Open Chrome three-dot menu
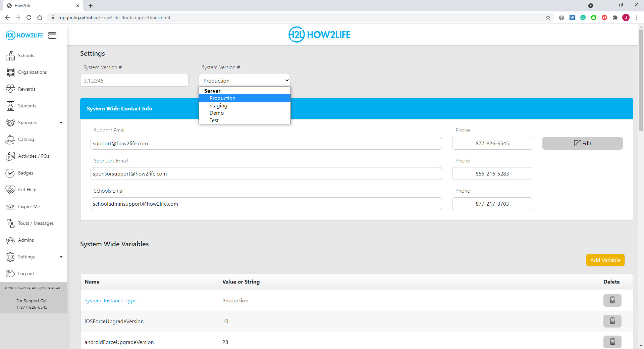The width and height of the screenshot is (644, 349). pyautogui.click(x=637, y=17)
